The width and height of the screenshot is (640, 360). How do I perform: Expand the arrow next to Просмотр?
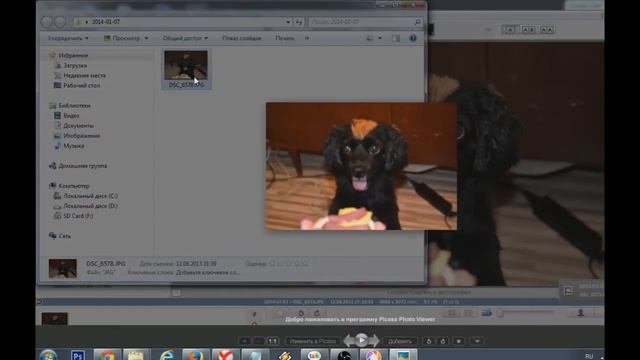click(x=146, y=38)
